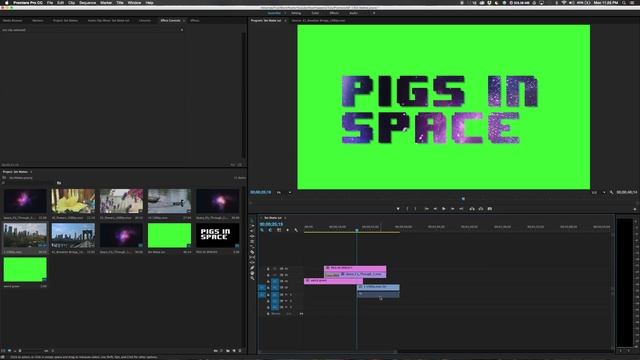Select the Hand tool
Image resolution: width=640 pixels, height=360 pixels.
(x=252, y=273)
